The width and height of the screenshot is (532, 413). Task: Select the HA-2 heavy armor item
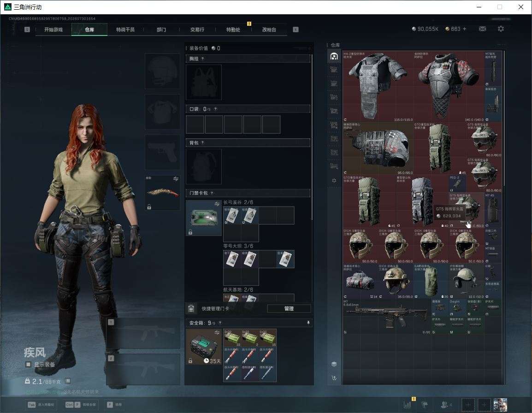click(x=378, y=86)
